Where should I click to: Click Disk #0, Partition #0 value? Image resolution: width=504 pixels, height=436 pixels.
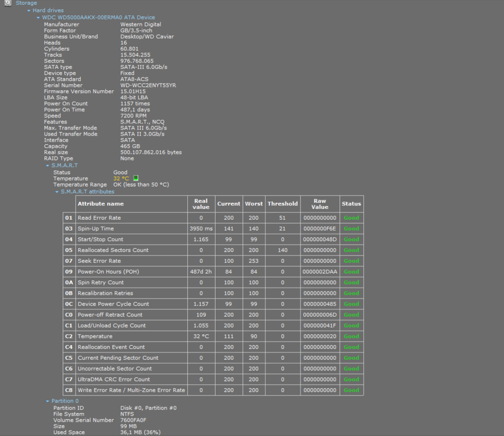click(148, 408)
